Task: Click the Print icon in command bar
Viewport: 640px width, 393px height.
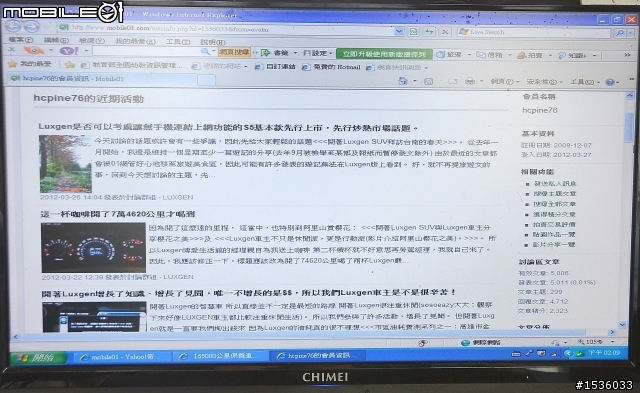Action: 470,81
